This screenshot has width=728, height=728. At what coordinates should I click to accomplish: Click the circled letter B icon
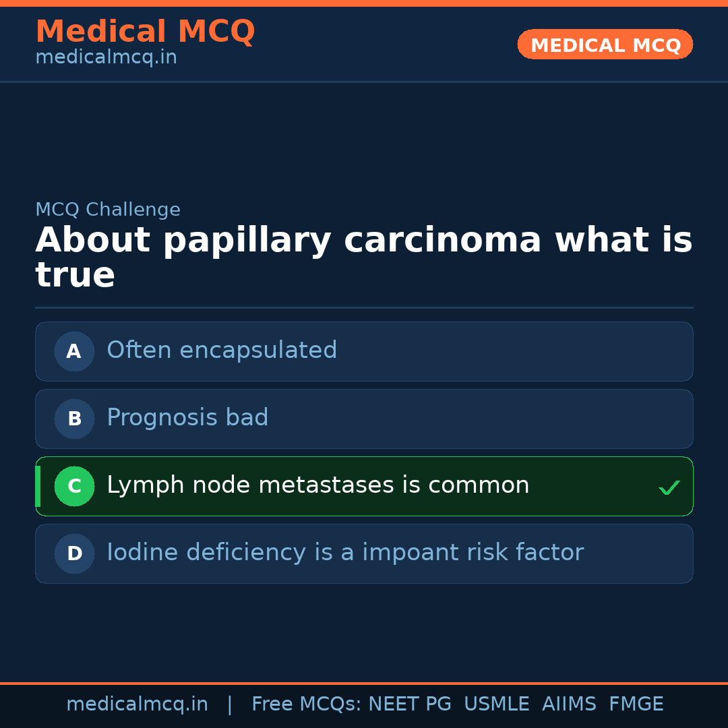[x=74, y=419]
